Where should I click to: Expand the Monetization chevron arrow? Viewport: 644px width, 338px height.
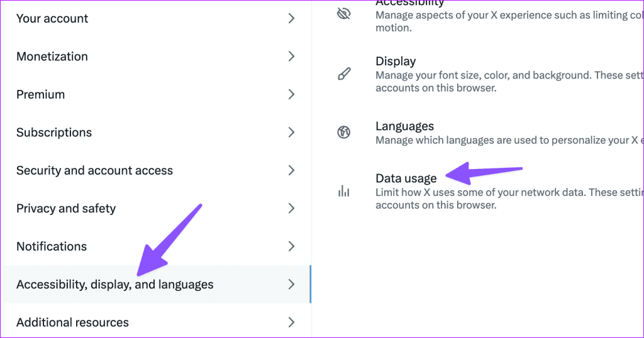click(x=291, y=56)
